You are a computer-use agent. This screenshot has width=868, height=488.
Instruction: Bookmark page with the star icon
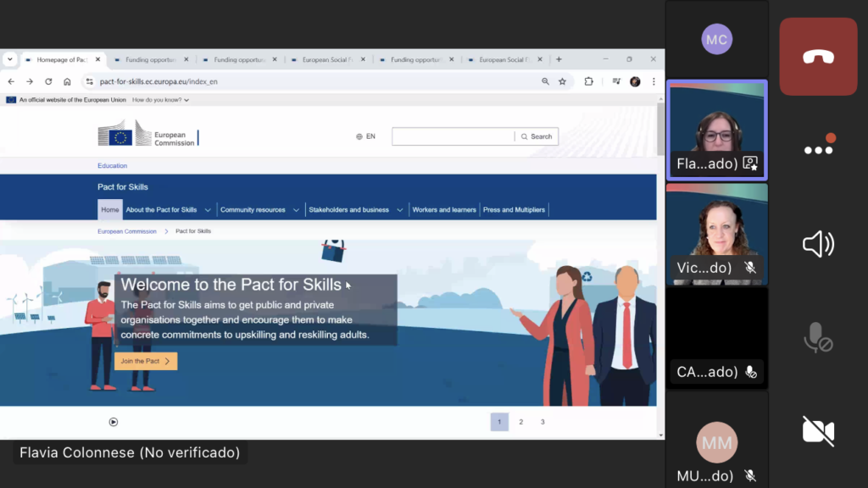point(562,81)
